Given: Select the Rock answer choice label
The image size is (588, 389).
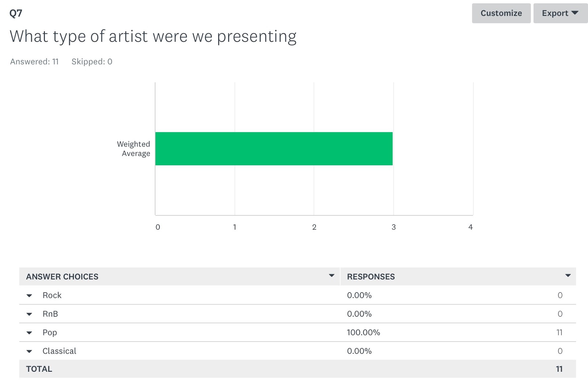Looking at the screenshot, I should [x=52, y=295].
